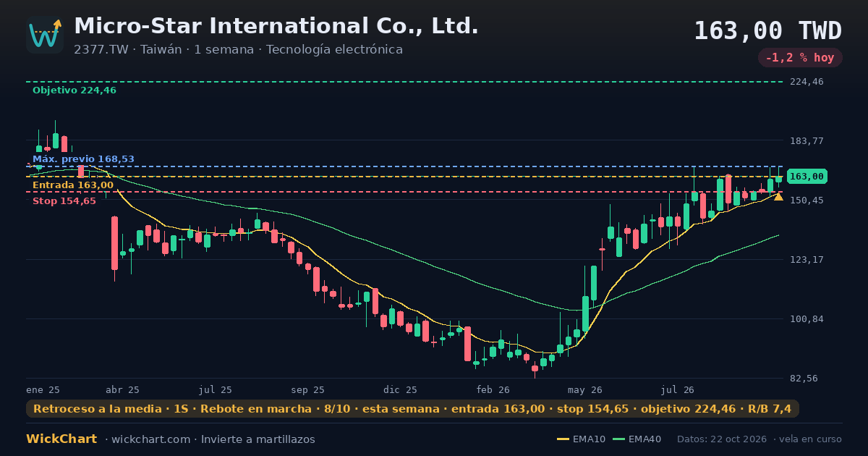Viewport: 868px width, 456px height.
Task: Click the EMA10 legend yellow swatch
Action: (x=563, y=439)
